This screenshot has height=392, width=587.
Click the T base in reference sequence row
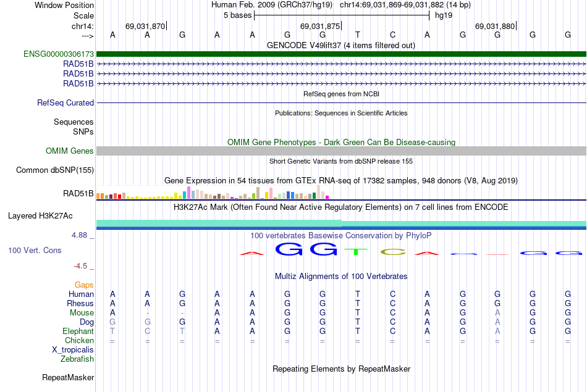358,35
